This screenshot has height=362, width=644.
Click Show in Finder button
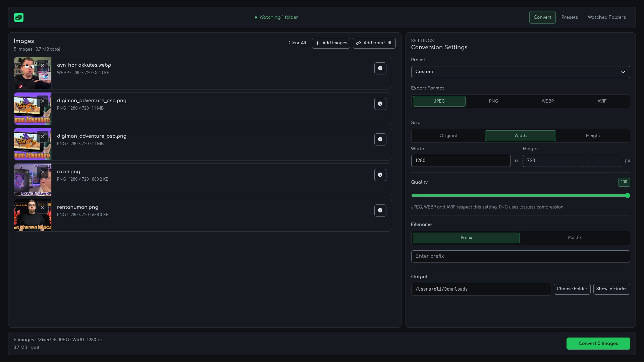click(611, 289)
